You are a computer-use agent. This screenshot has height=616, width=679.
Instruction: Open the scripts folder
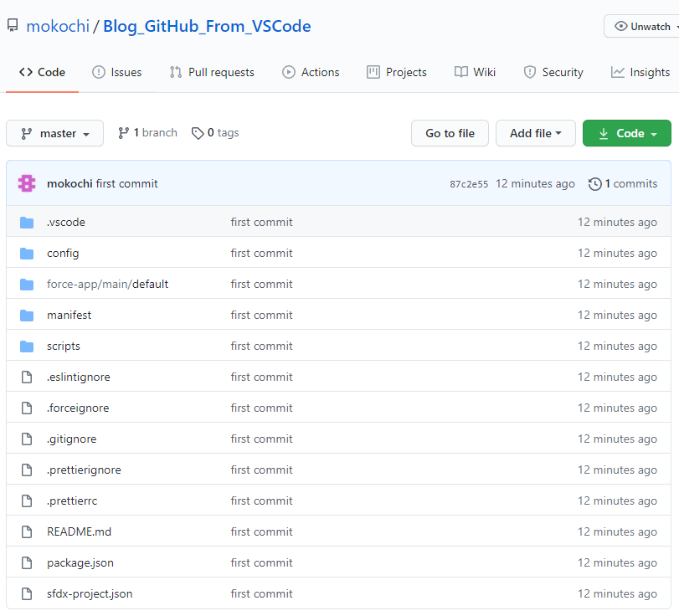coord(64,346)
